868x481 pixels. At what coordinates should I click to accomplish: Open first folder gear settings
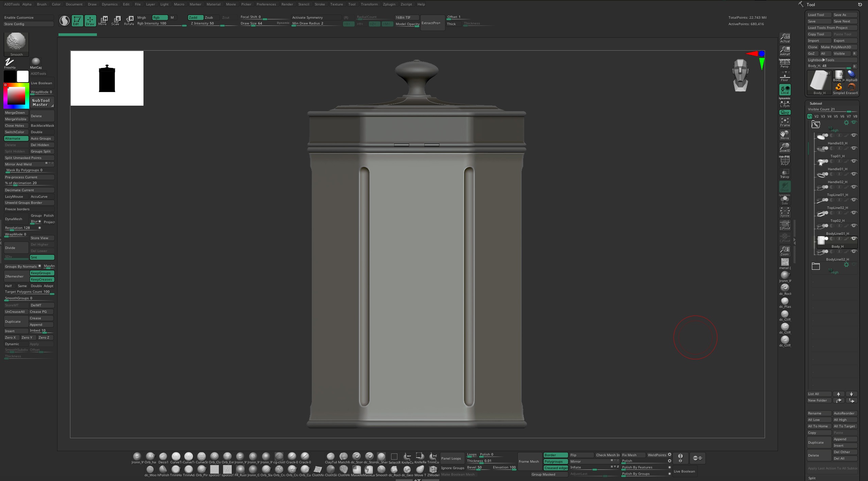(x=846, y=123)
